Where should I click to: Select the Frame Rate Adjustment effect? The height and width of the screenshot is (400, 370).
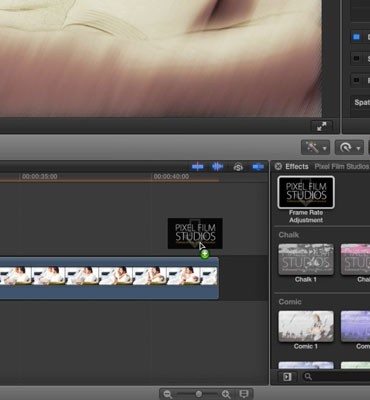[x=306, y=192]
